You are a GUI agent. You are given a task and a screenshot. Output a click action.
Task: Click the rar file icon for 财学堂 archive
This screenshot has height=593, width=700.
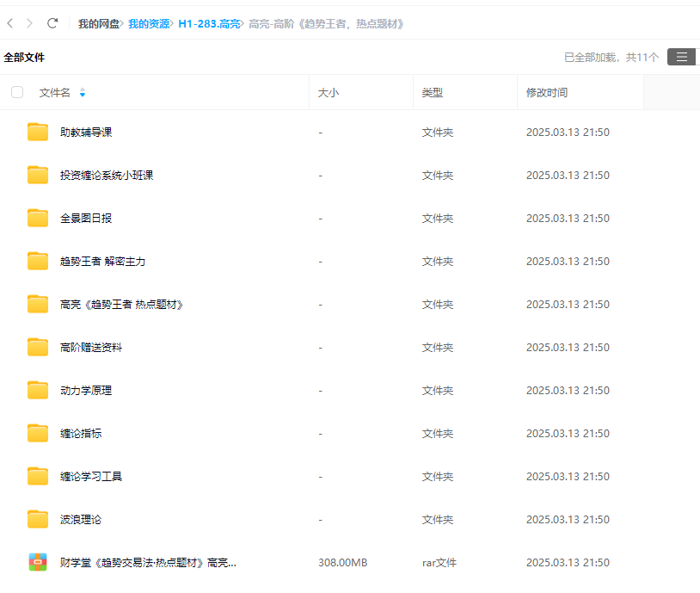pyautogui.click(x=36, y=562)
